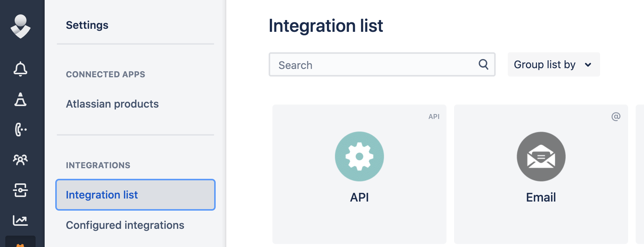Click the Opsgenie logo
The height and width of the screenshot is (247, 644).
20,27
